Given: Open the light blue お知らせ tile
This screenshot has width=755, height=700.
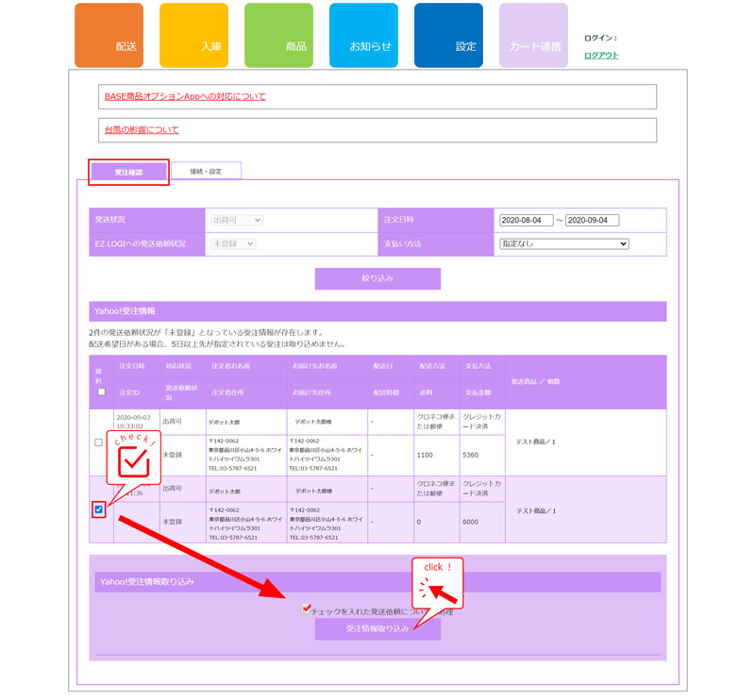Looking at the screenshot, I should tap(363, 36).
